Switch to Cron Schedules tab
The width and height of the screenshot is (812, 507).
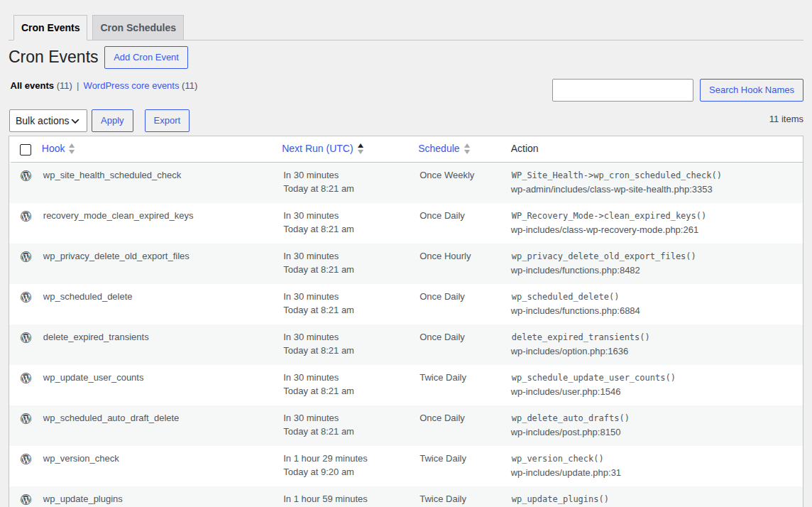pyautogui.click(x=138, y=28)
